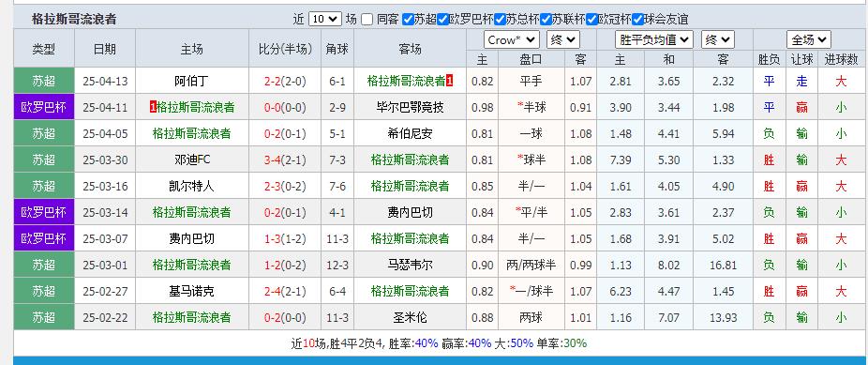Click the home odds value 7.39
This screenshot has height=365, width=868.
[x=620, y=160]
